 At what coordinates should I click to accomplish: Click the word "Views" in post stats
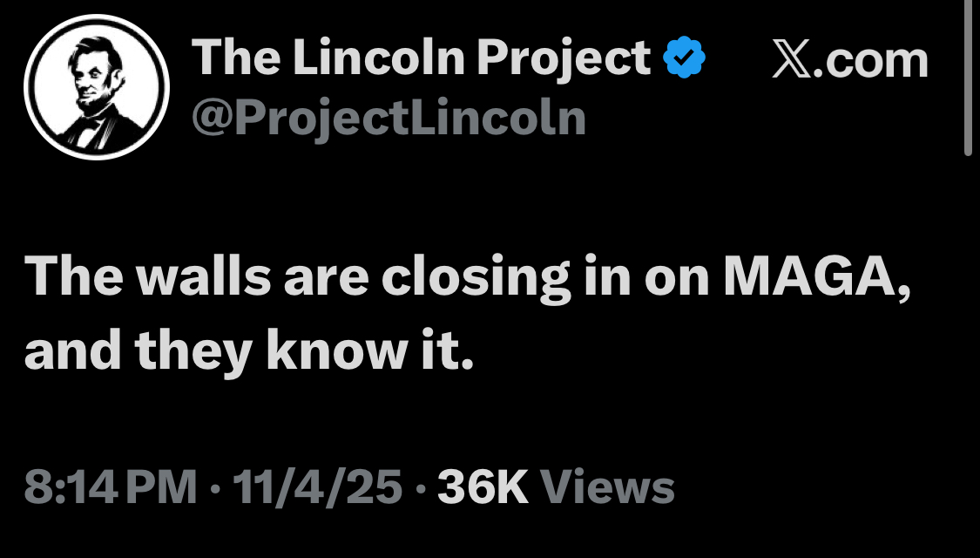608,487
